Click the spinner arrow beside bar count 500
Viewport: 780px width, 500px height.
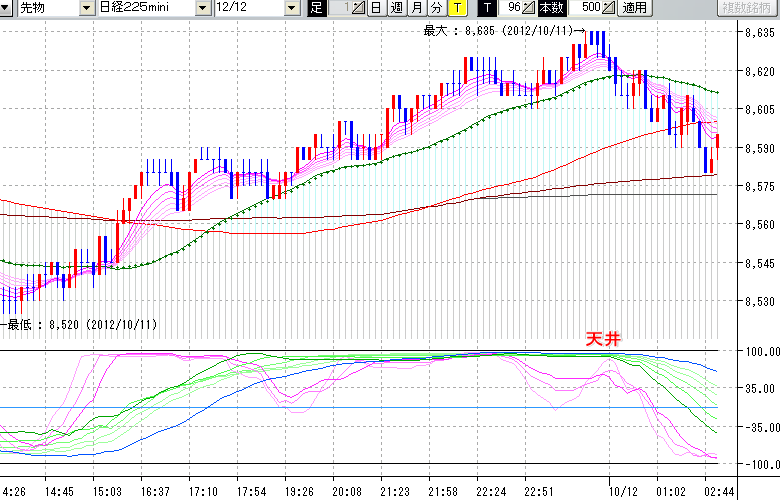tap(609, 8)
